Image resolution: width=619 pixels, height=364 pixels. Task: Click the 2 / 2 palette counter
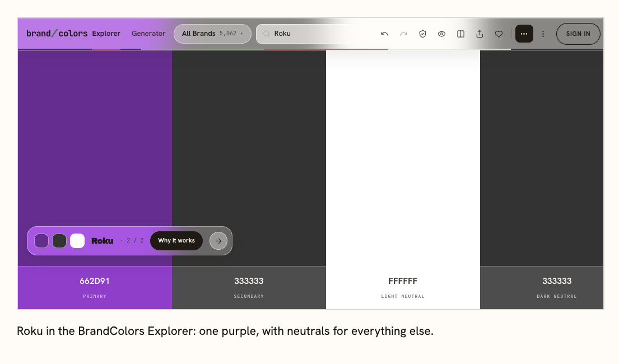click(134, 240)
